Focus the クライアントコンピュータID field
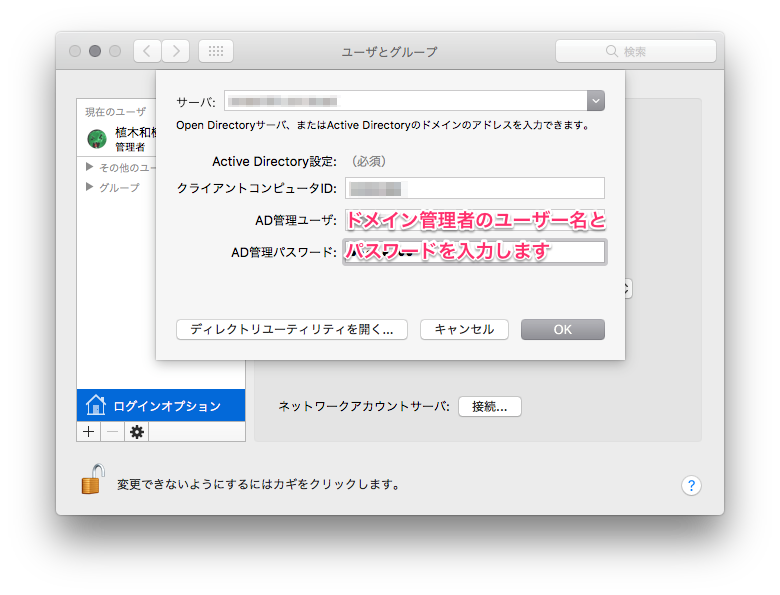The height and width of the screenshot is (595, 780). (474, 188)
